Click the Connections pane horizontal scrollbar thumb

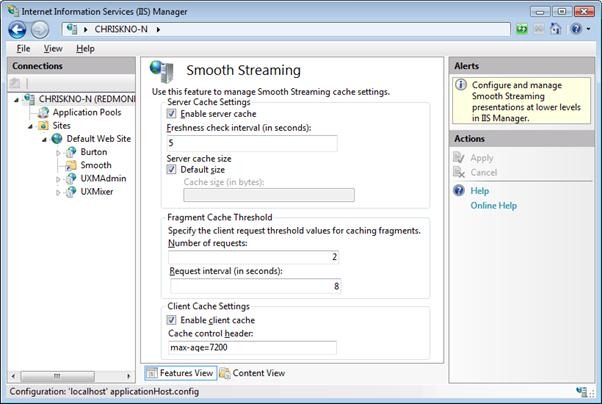(x=58, y=376)
